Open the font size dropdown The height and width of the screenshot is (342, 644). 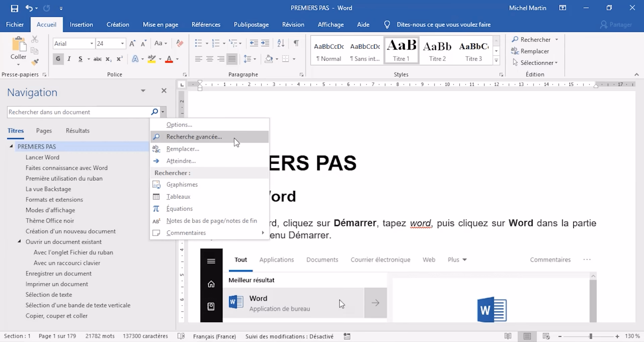122,44
